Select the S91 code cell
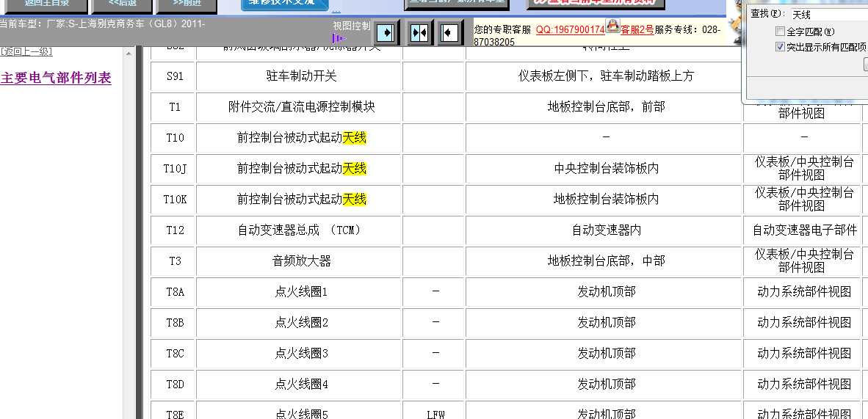 [x=174, y=76]
